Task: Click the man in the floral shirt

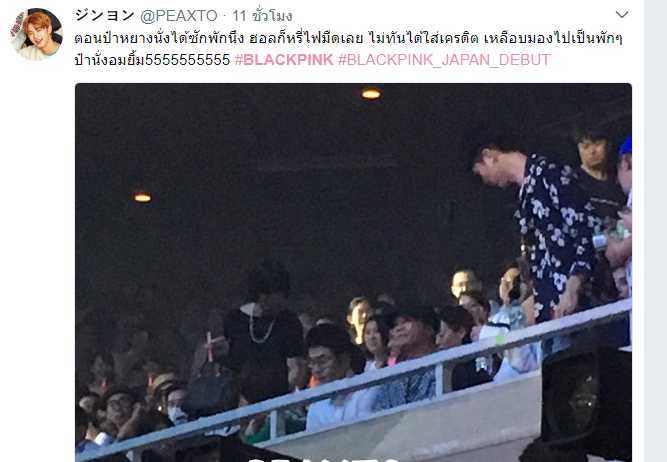Action: pyautogui.click(x=540, y=228)
